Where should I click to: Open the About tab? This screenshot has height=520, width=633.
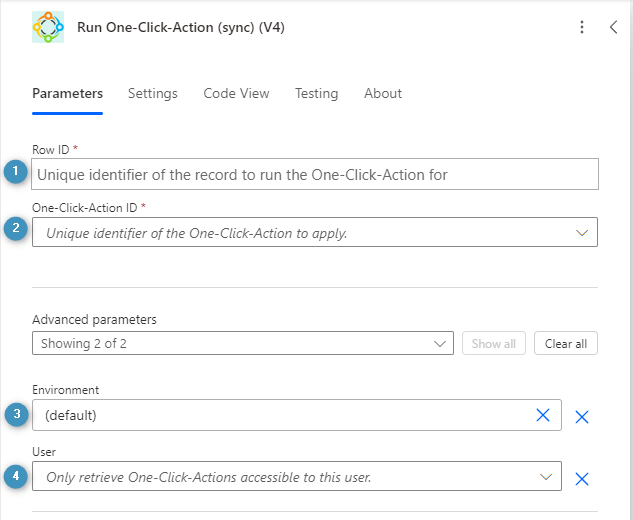tap(383, 93)
